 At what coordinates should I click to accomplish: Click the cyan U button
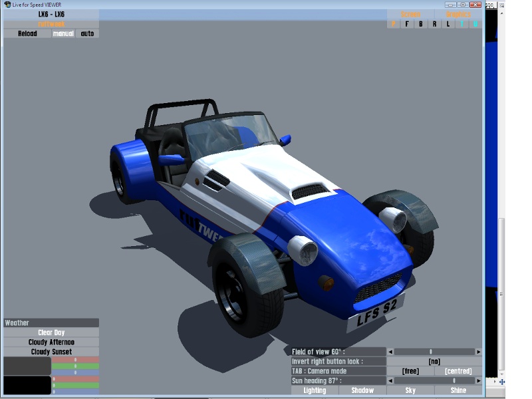475,24
